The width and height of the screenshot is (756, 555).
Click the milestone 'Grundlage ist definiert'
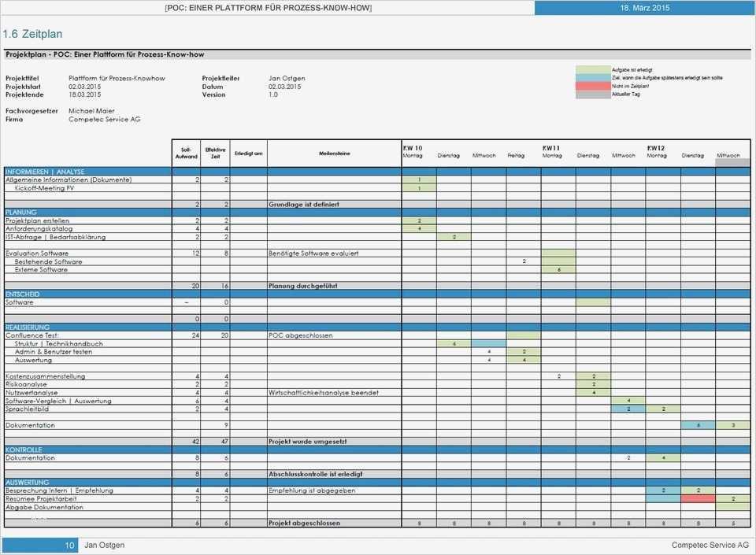(304, 204)
